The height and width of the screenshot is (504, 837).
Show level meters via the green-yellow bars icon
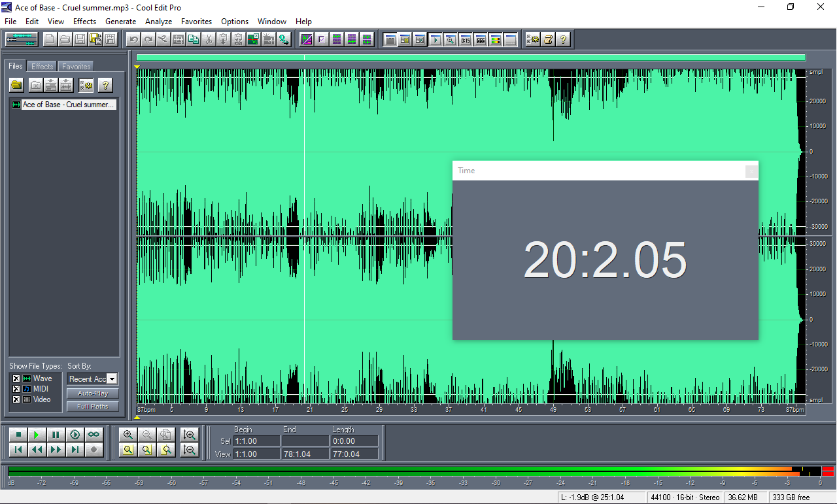[x=496, y=39]
